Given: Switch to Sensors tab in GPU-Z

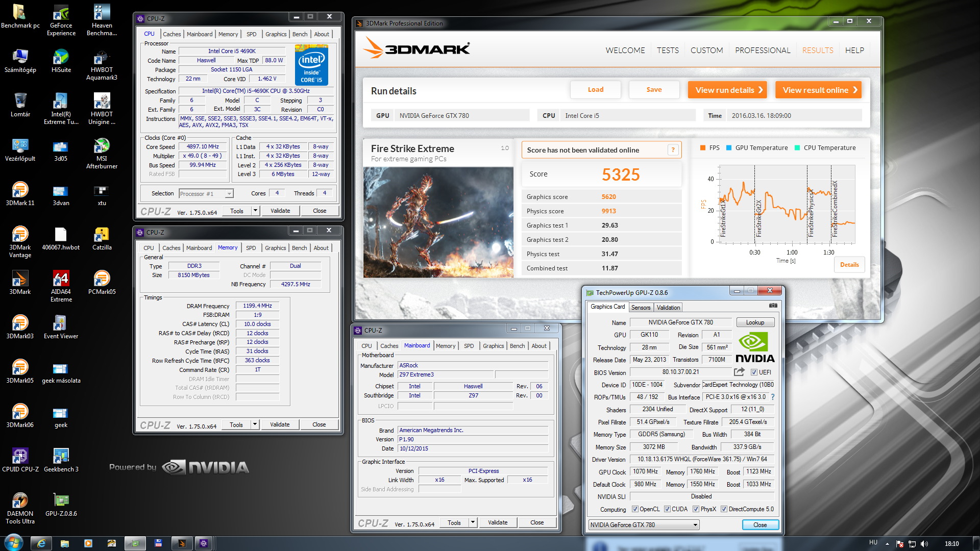Looking at the screenshot, I should [x=641, y=307].
